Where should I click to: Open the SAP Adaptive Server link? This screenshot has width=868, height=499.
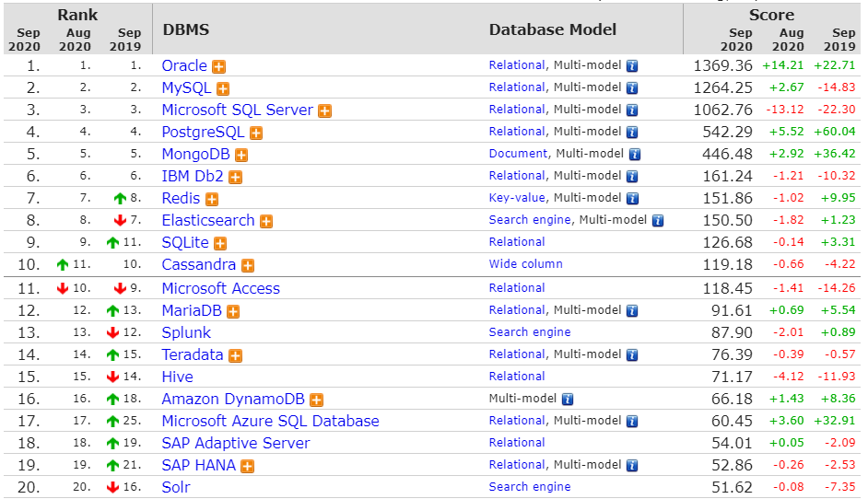236,444
